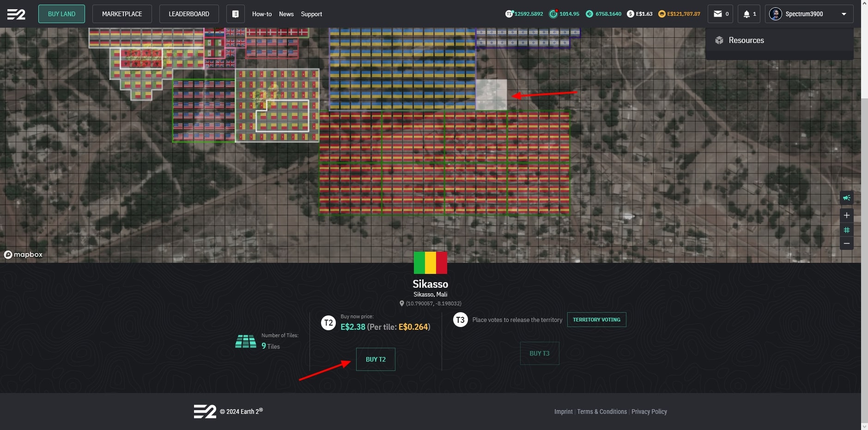Screen dimensions: 868x430
Task: Click the Mali flag image
Action: [x=430, y=263]
